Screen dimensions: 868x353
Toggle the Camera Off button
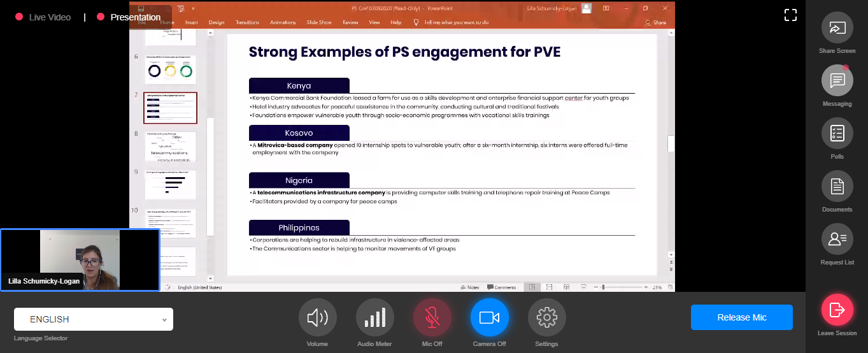(x=489, y=317)
